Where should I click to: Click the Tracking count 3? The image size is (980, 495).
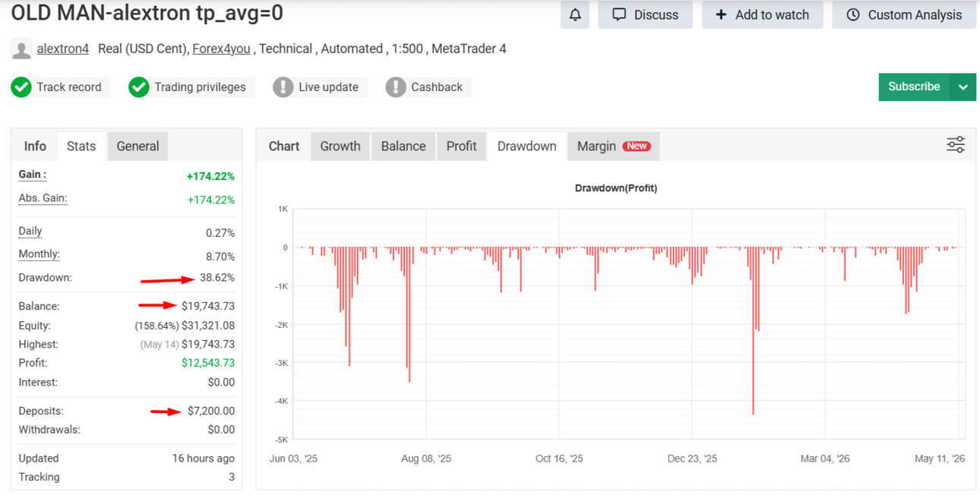tap(232, 478)
